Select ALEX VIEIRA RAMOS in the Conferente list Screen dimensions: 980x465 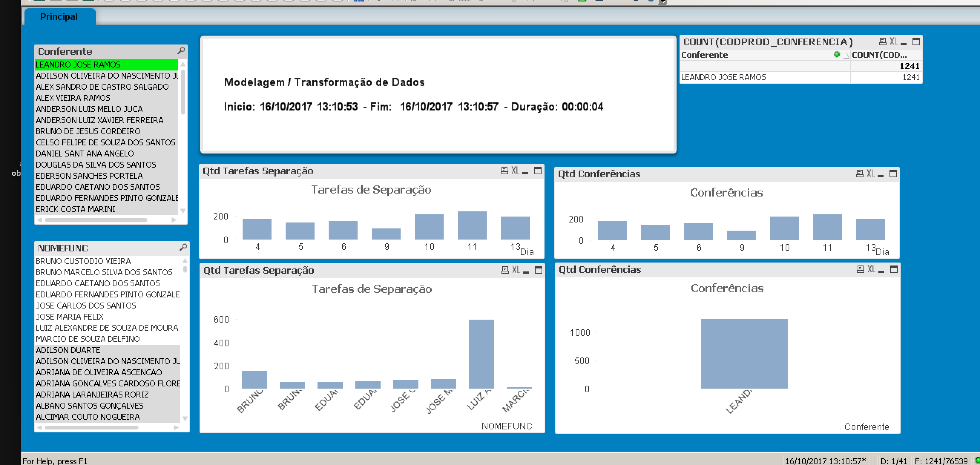[73, 98]
